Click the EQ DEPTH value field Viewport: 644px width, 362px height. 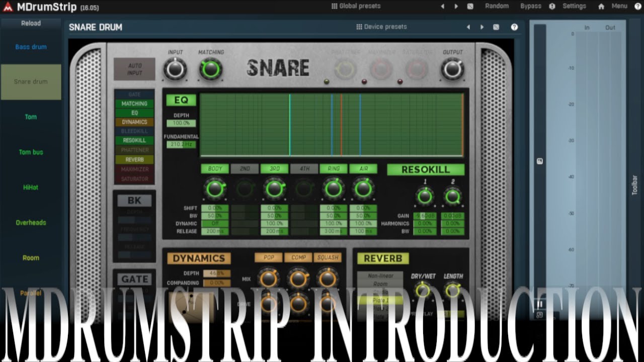click(x=181, y=123)
